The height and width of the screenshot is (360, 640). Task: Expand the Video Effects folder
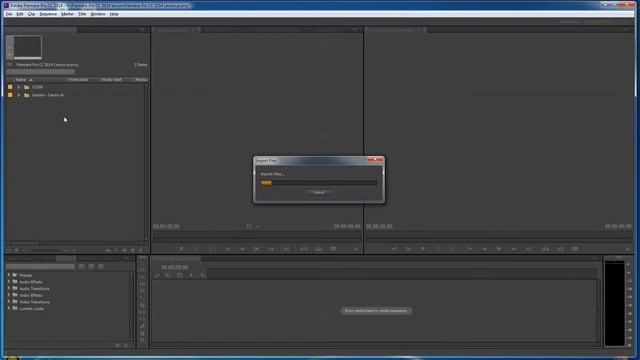point(9,295)
